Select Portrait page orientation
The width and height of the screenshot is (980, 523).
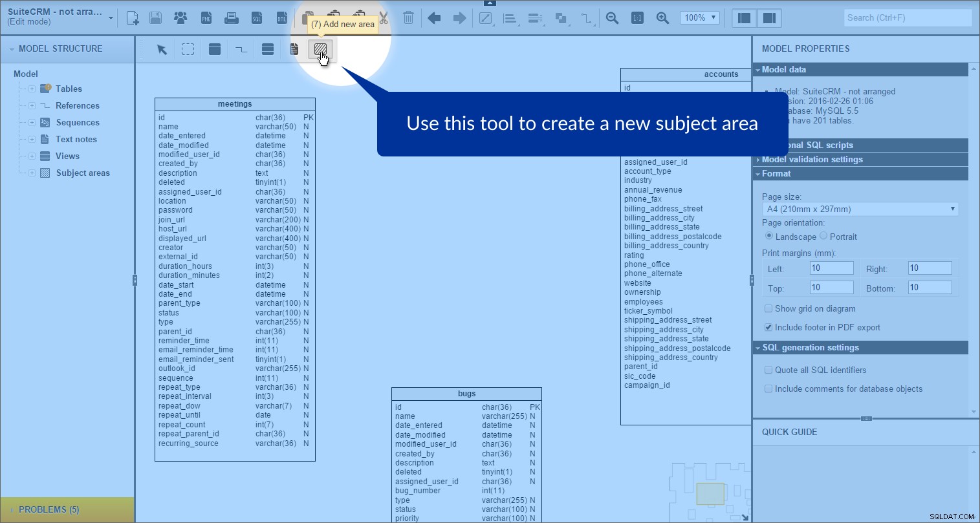(823, 236)
